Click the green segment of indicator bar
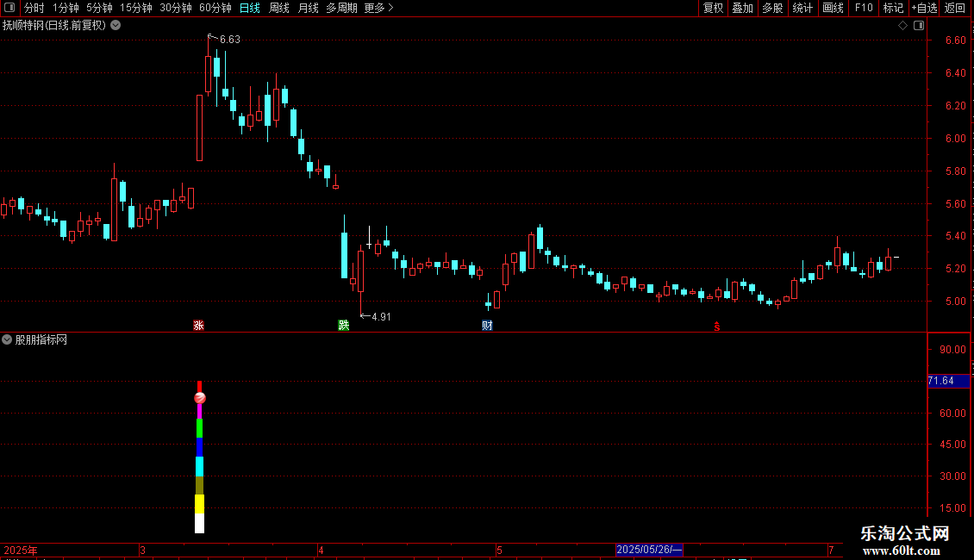 tap(199, 428)
